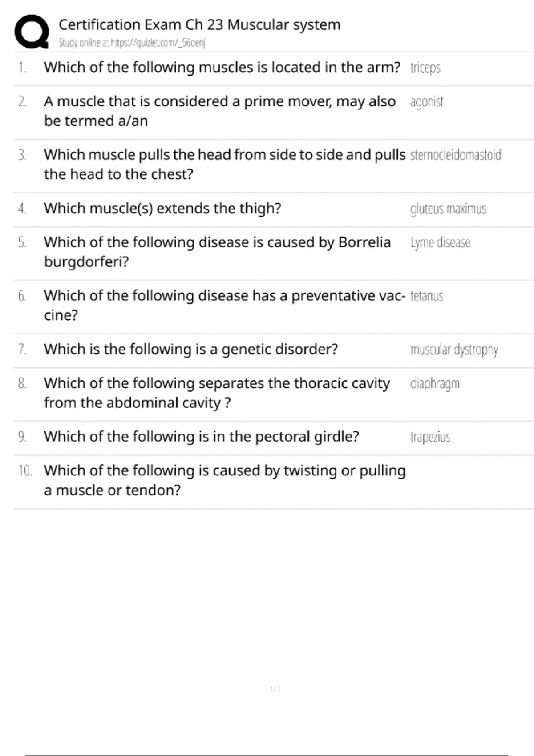Click the answer 'gluteus maximus'
The width and height of the screenshot is (534, 756).
pyautogui.click(x=448, y=209)
